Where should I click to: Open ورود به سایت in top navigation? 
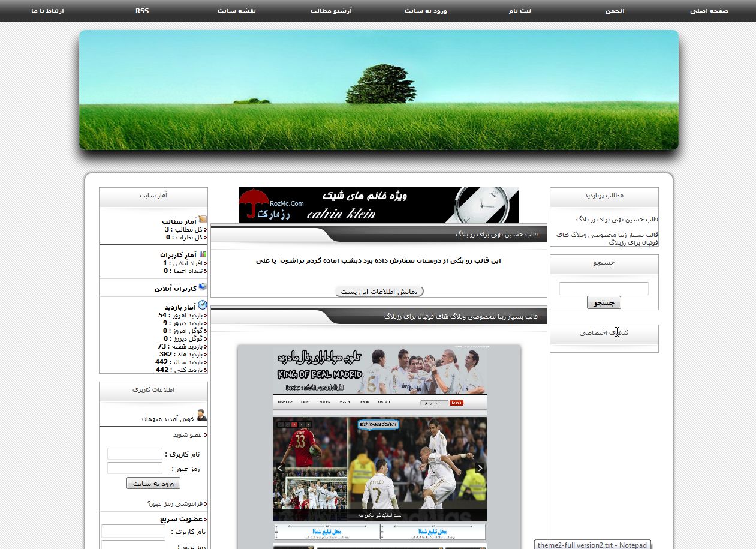(x=426, y=11)
